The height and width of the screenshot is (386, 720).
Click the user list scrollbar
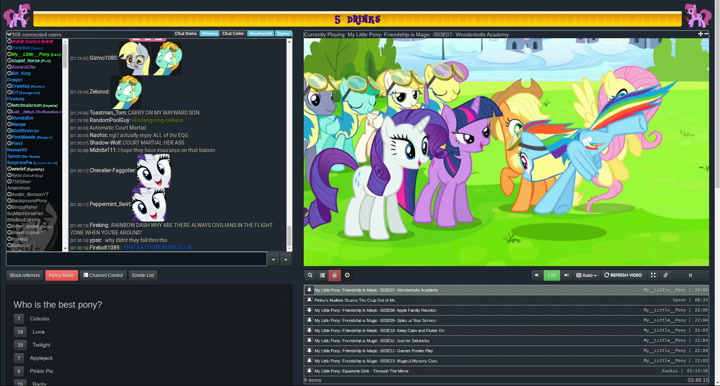point(65,145)
